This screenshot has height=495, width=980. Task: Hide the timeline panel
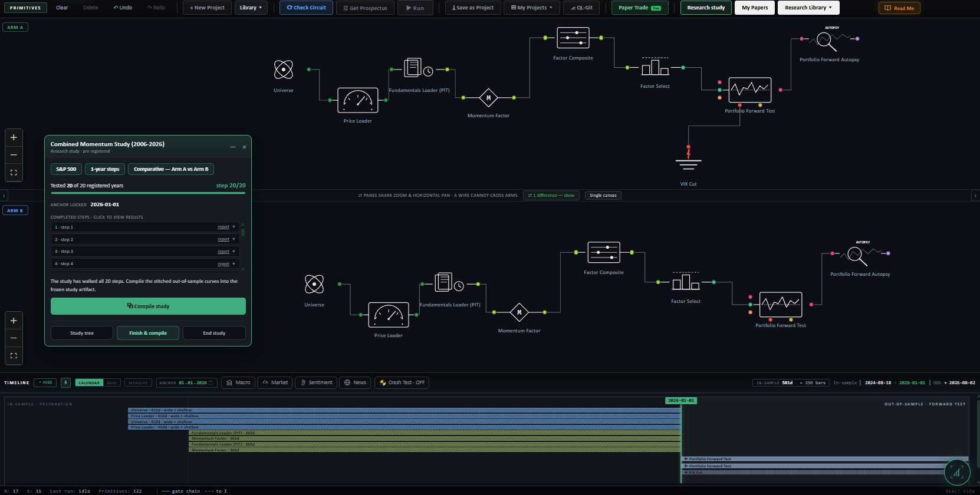[45, 382]
